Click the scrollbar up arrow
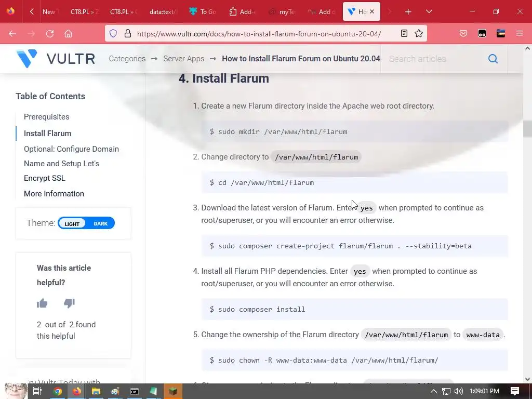 tap(527, 48)
